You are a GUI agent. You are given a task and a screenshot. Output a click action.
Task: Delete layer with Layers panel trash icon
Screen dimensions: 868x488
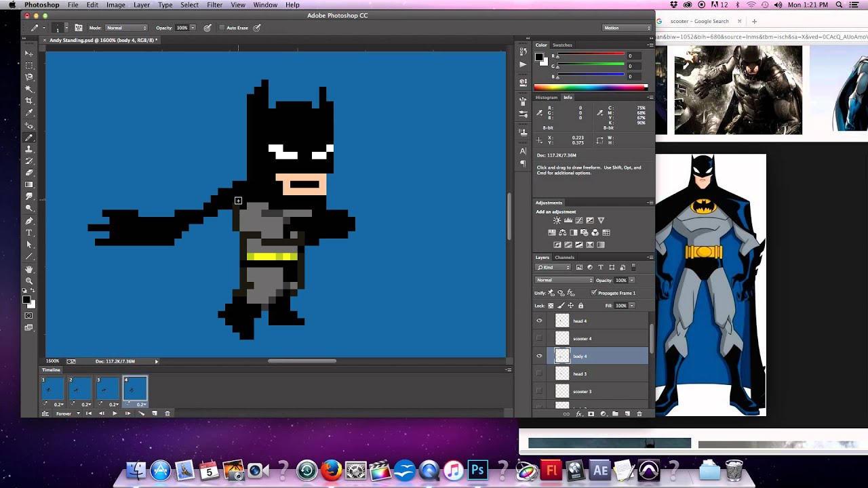(639, 413)
